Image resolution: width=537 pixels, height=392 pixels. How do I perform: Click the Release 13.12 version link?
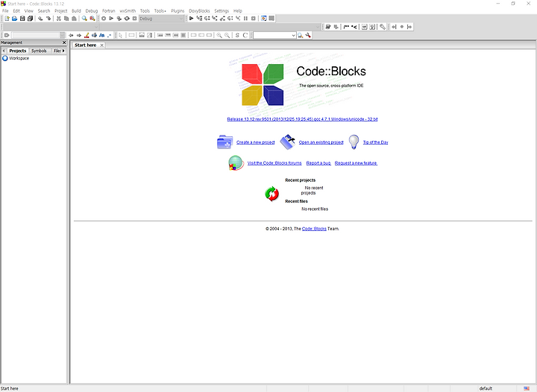click(x=302, y=119)
